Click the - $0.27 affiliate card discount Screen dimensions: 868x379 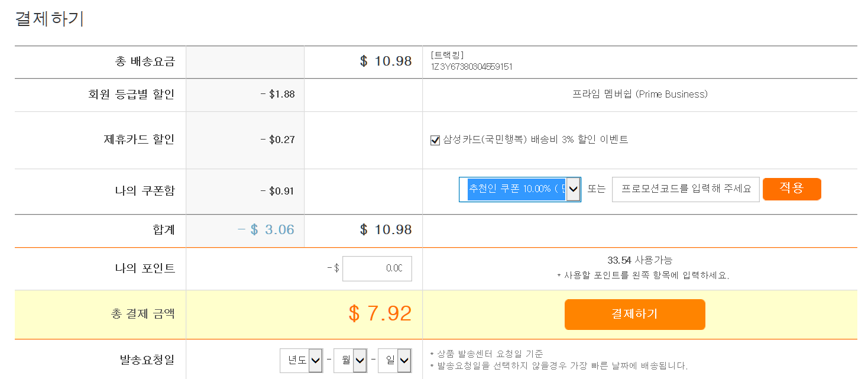coord(278,140)
